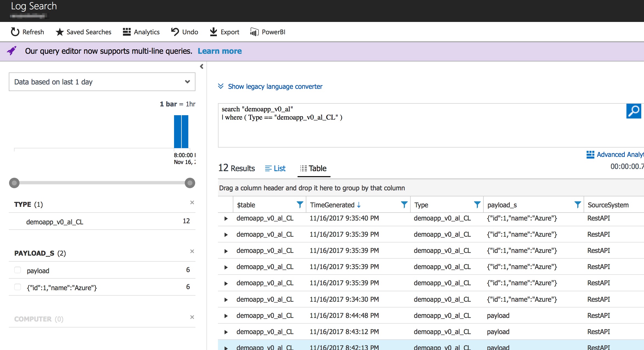
Task: Expand row with time 9:35:40 PM
Action: (x=226, y=219)
